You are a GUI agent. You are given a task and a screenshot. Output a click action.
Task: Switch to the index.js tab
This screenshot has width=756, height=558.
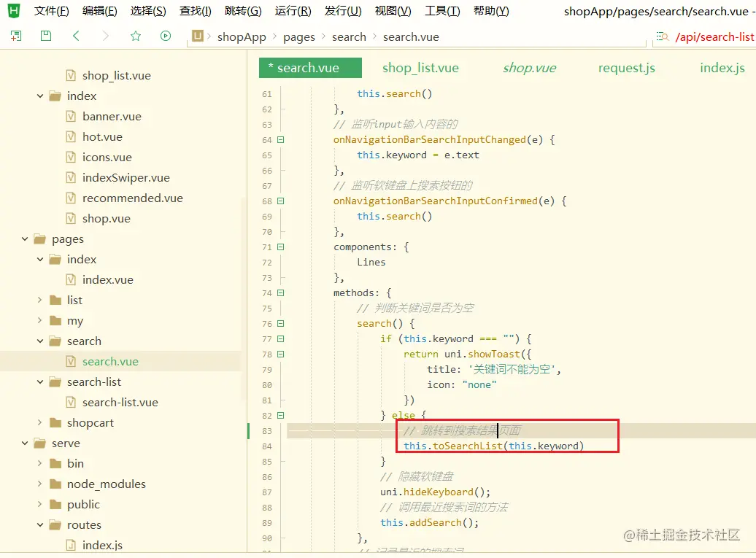click(x=722, y=68)
